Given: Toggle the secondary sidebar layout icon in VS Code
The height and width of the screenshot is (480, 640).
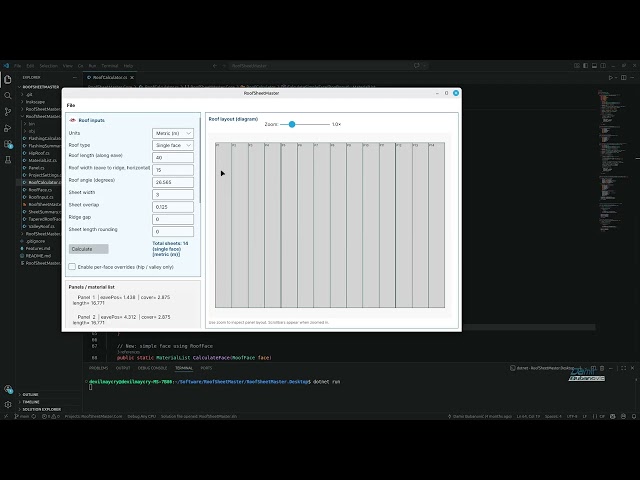Looking at the screenshot, I should point(603,65).
